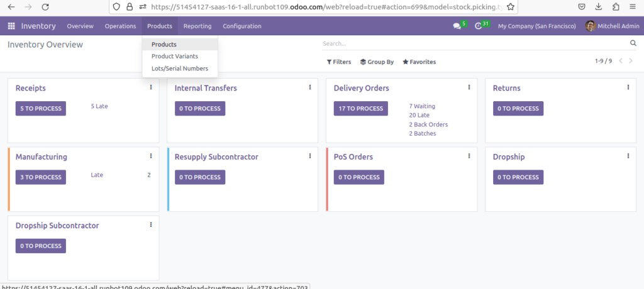Open the Reporting menu
Viewport: 644px width, 289px height.
(197, 26)
